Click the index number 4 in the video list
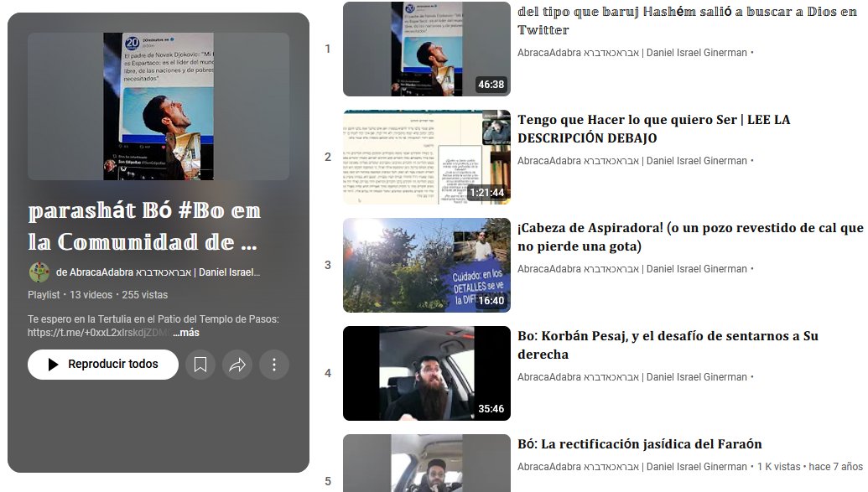 [328, 374]
